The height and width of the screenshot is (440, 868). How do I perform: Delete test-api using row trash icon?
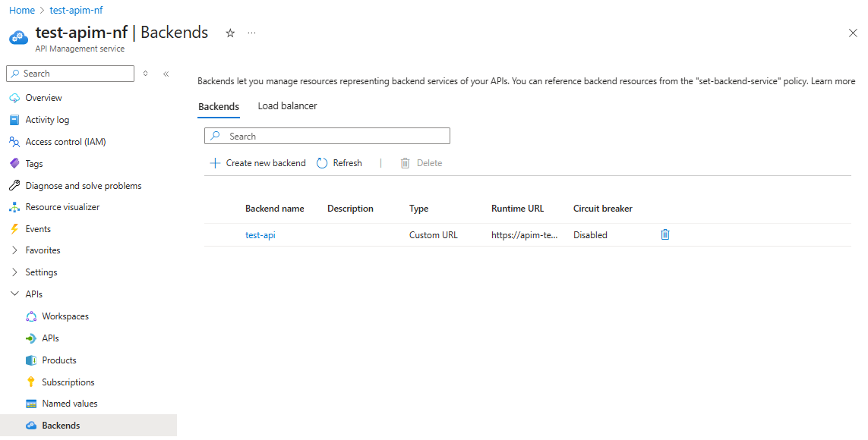pyautogui.click(x=665, y=235)
